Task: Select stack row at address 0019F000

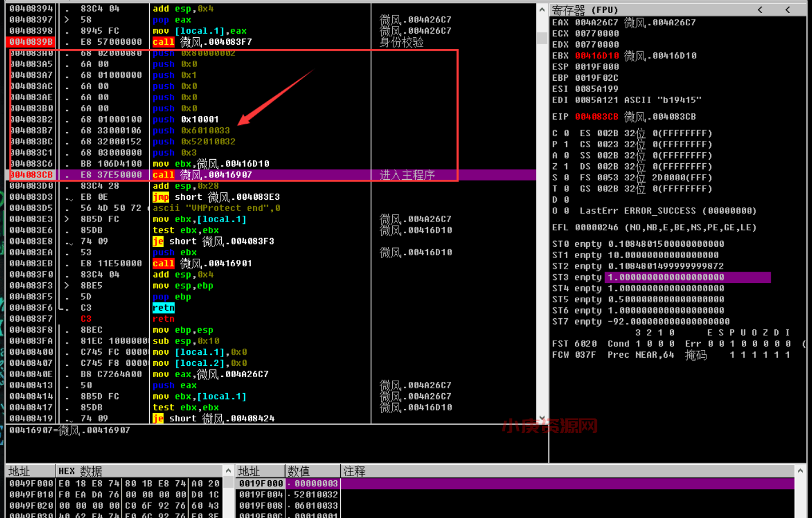Action: 261,484
